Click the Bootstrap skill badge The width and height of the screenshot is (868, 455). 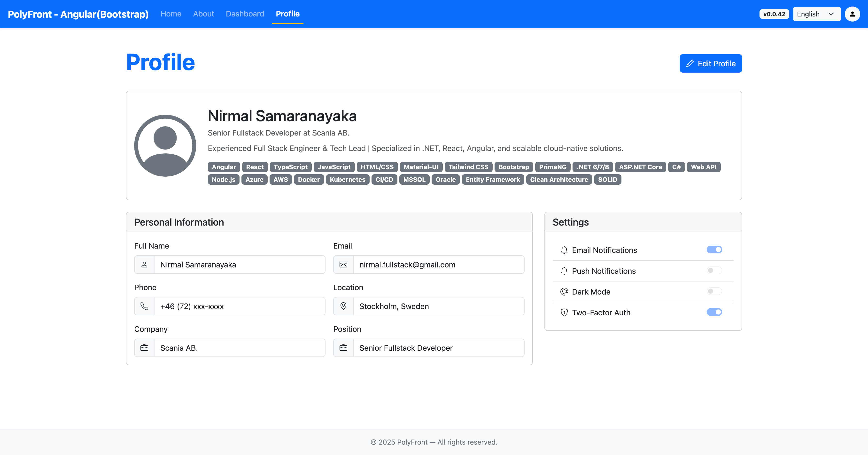(514, 167)
